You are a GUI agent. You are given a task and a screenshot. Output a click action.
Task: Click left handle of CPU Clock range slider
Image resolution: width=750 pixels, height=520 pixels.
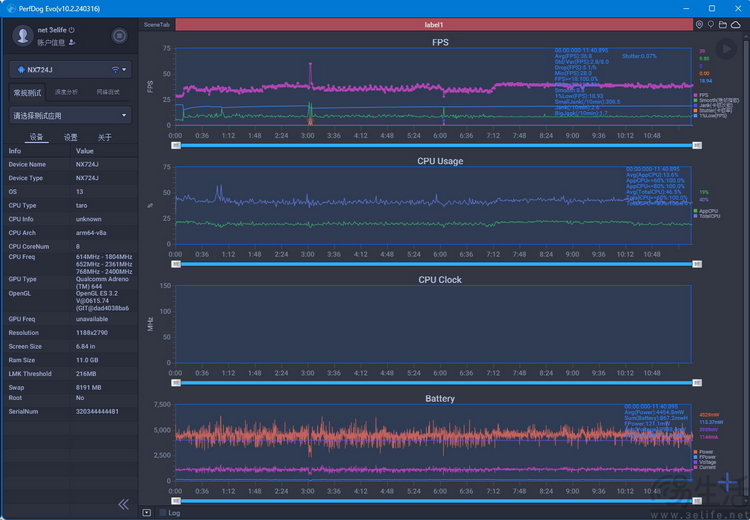[x=176, y=383]
